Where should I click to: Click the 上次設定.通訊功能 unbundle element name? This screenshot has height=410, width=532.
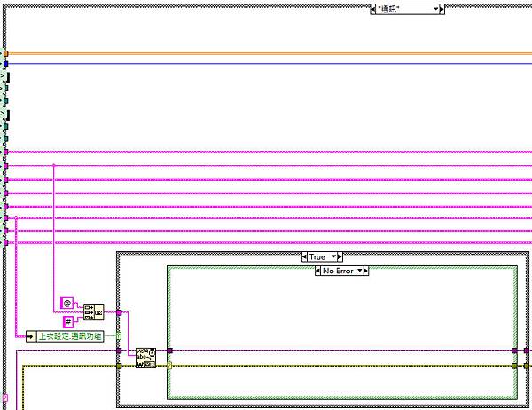[70, 336]
